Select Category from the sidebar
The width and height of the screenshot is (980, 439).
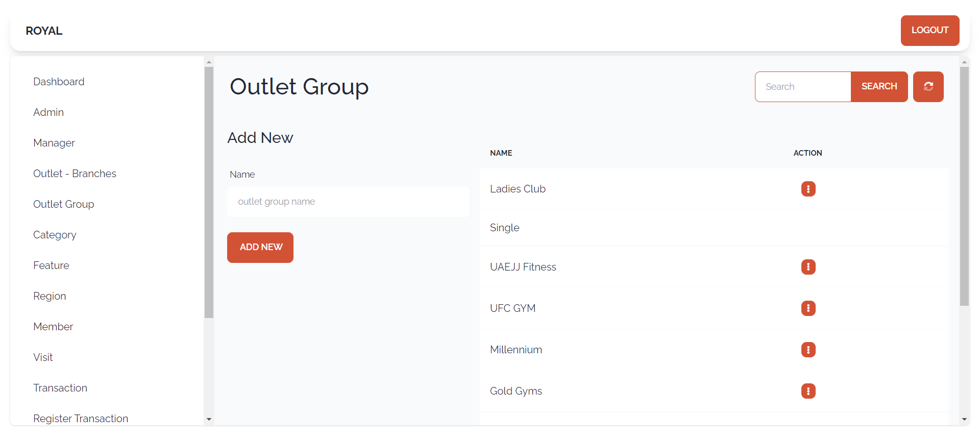55,235
